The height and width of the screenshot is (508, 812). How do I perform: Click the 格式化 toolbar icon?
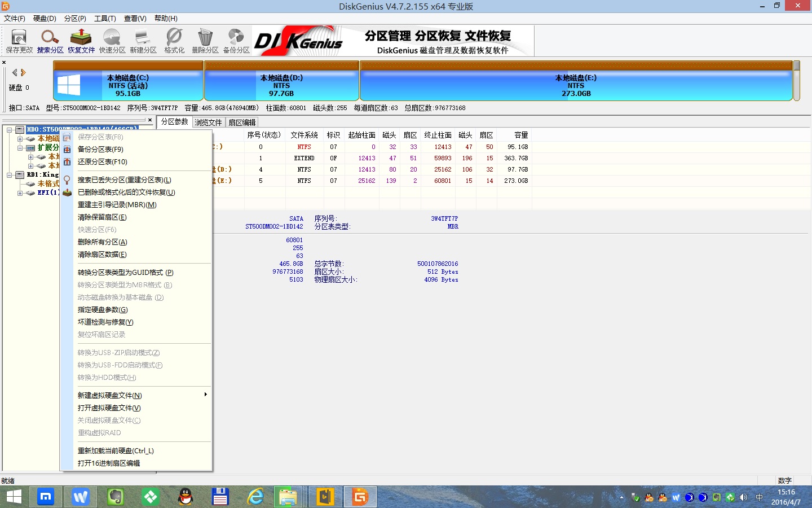click(174, 41)
